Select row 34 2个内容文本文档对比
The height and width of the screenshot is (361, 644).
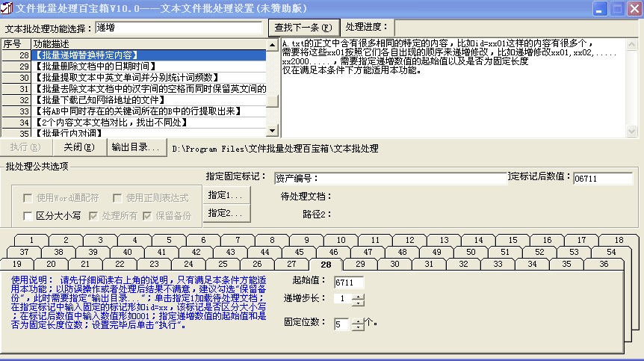point(134,123)
